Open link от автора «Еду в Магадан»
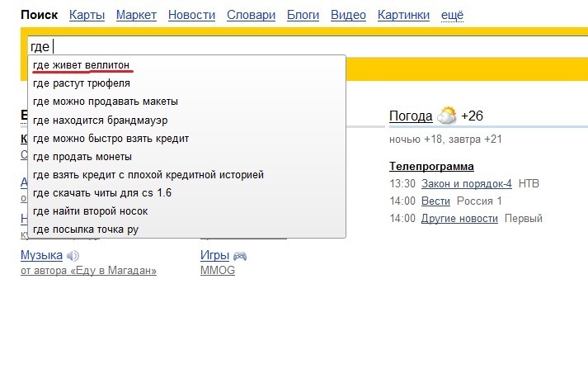588x369 pixels. point(88,270)
